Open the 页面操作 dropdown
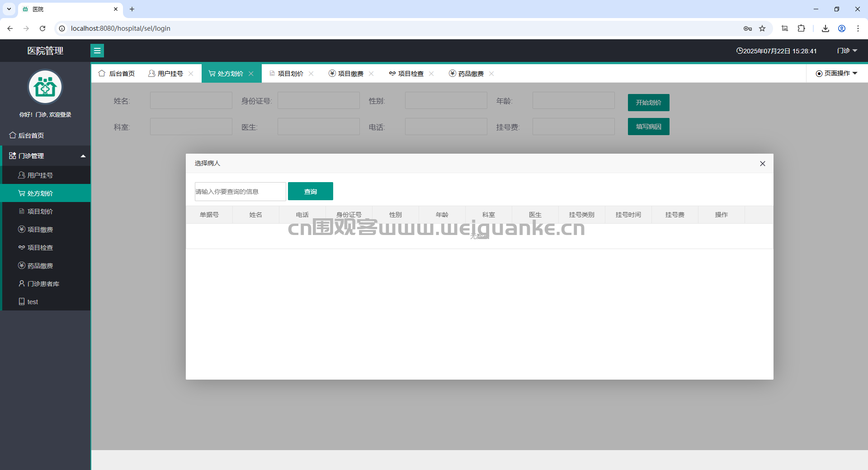The height and width of the screenshot is (470, 868). tap(836, 73)
